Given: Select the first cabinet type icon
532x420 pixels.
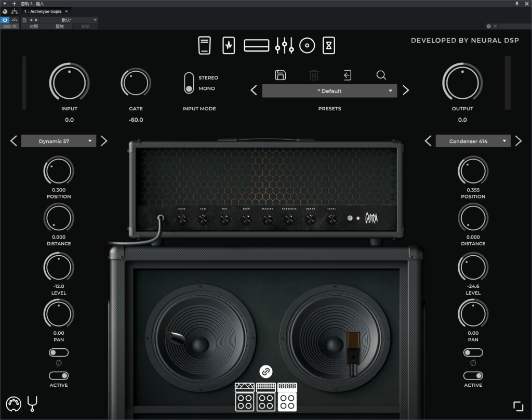Looking at the screenshot, I should coord(245,397).
